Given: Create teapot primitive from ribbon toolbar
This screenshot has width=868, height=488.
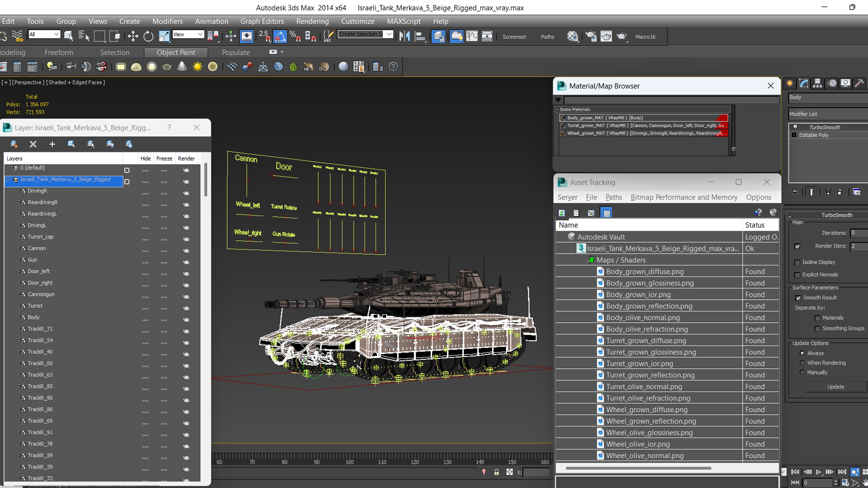Looking at the screenshot, I should point(166,67).
